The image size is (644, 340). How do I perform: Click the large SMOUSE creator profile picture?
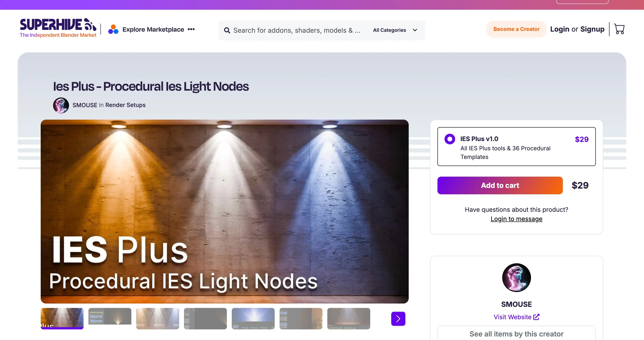(x=516, y=277)
